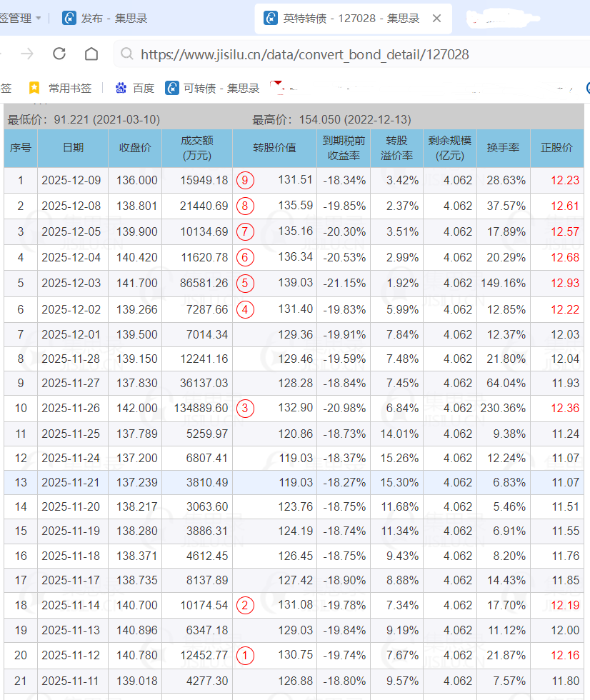Screen dimensions: 590x700
Task: Click the forward navigation arrow
Action: click(27, 54)
